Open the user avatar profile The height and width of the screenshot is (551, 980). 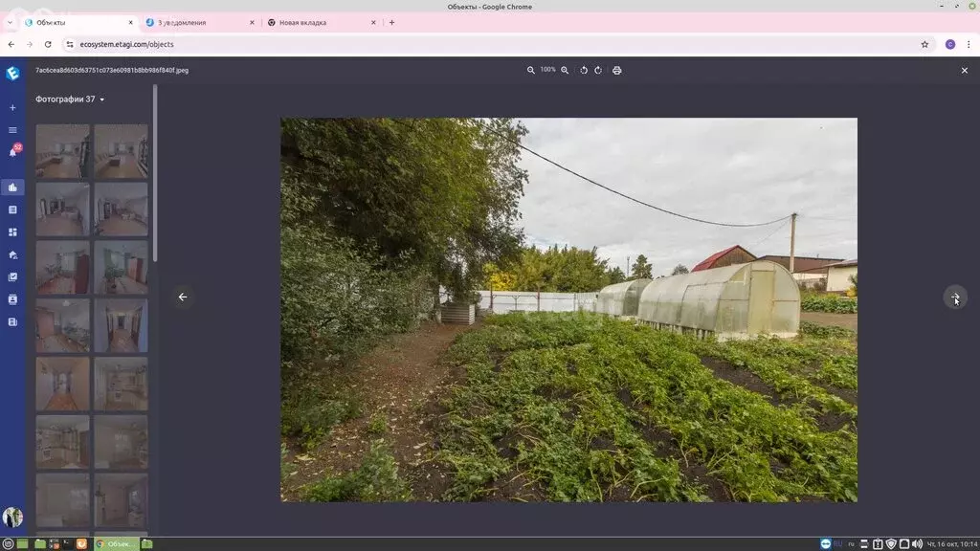(12, 518)
